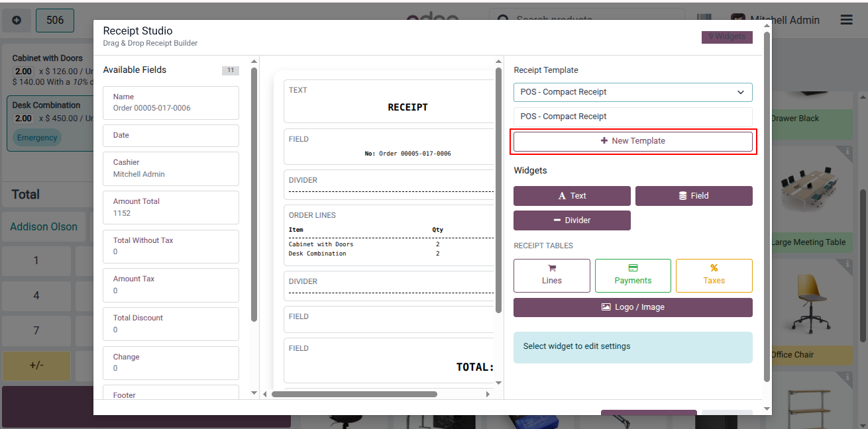Edit the template name input field

pos(633,117)
